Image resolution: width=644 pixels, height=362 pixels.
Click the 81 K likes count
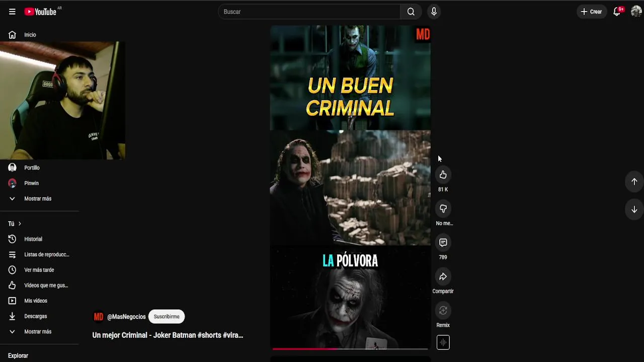point(443,190)
